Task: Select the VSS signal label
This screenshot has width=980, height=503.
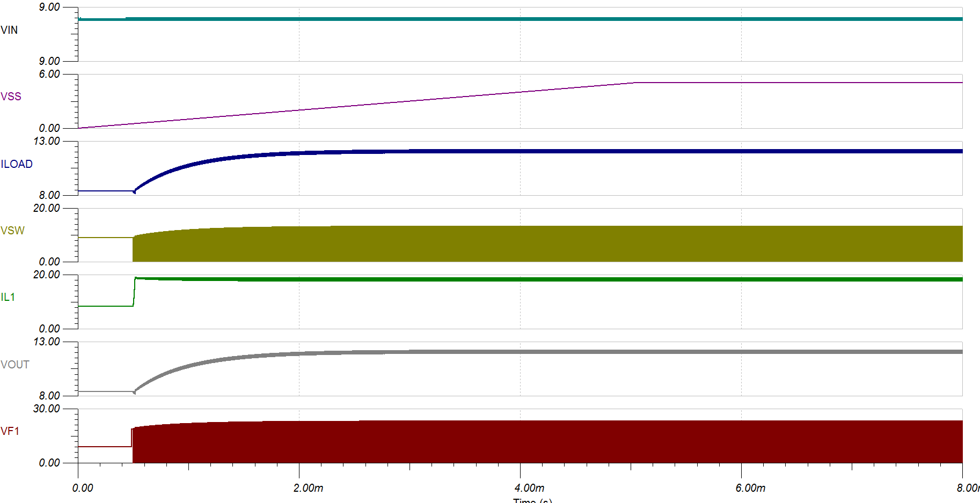Action: point(11,97)
